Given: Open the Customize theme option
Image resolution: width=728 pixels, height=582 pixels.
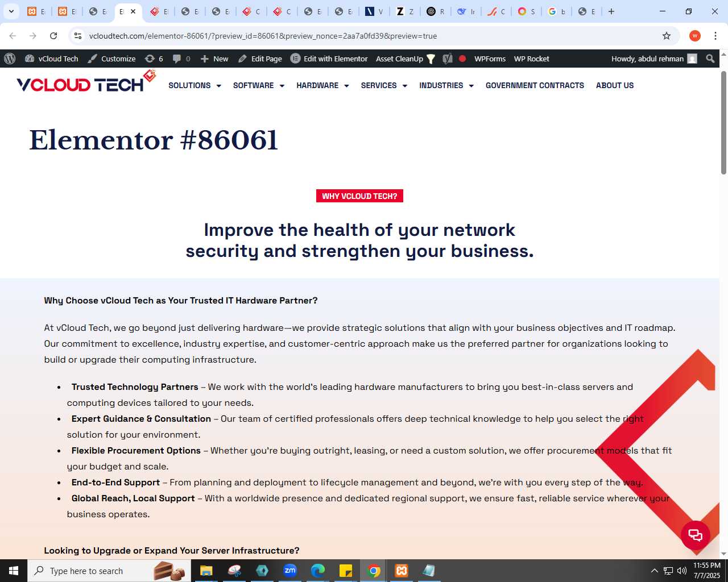Looking at the screenshot, I should (111, 59).
